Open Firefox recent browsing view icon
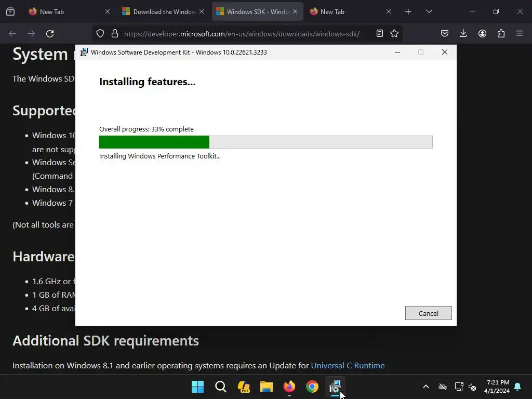Viewport: 532px width, 399px height. (10, 11)
